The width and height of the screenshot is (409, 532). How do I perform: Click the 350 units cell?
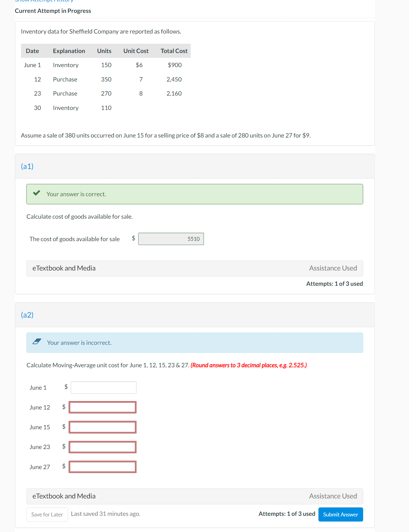106,79
